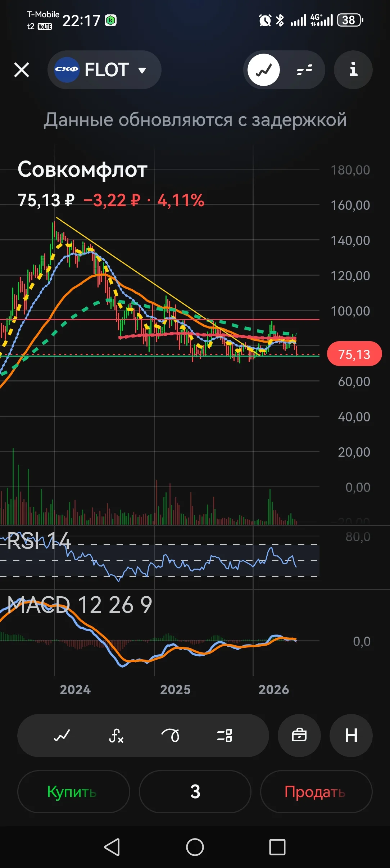This screenshot has width=390, height=868.
Task: Tap the 2024 time axis label
Action: [75, 690]
